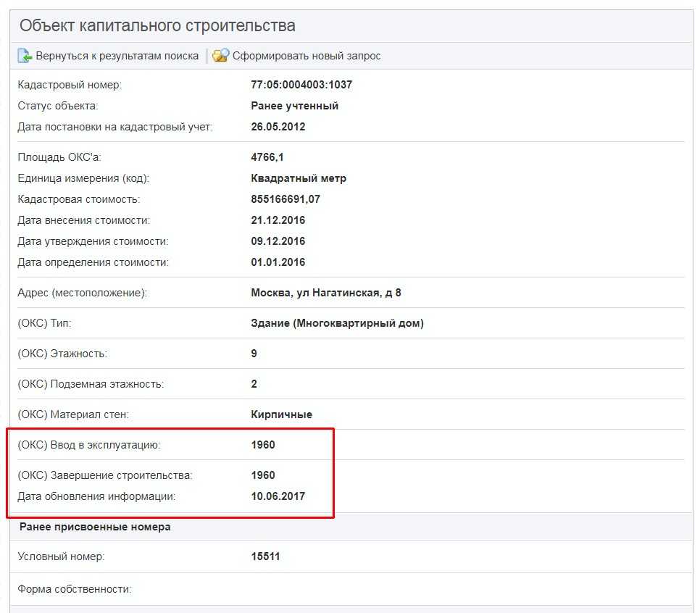This screenshot has height=613, width=700.
Task: Open 'Сформировать новый запрос' link
Action: [306, 56]
